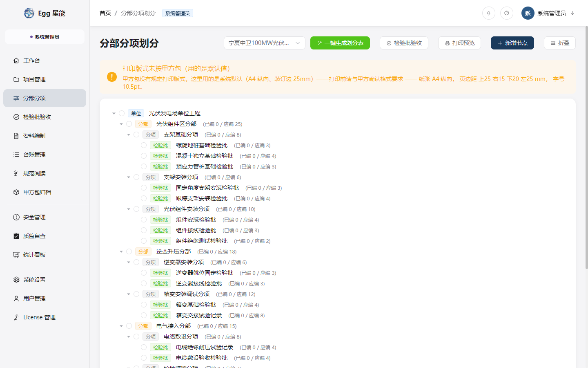Collapse the 电气接入分部 node
This screenshot has height=368, width=588.
121,326
